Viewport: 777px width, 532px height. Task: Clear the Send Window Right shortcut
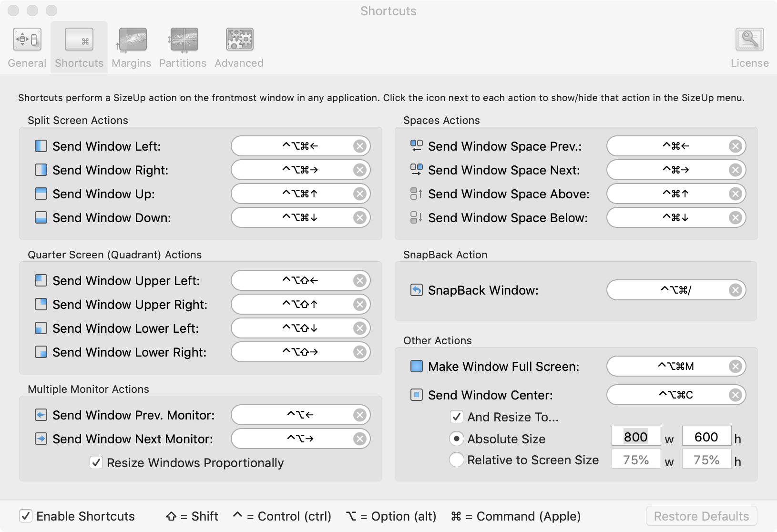pyautogui.click(x=360, y=170)
